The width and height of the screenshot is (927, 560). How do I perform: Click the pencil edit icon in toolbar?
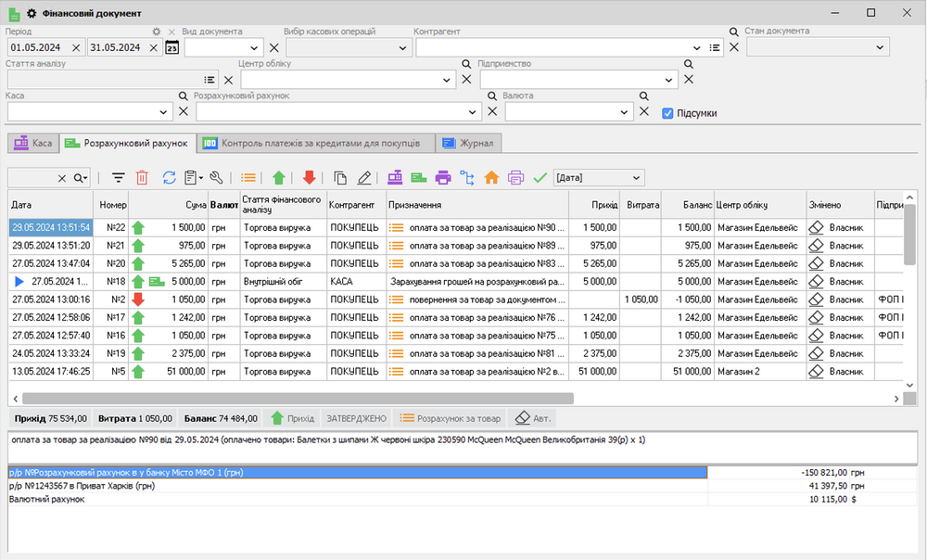click(x=364, y=177)
